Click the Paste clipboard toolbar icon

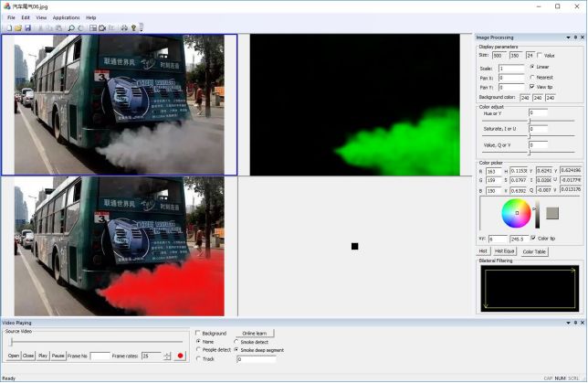(x=58, y=28)
